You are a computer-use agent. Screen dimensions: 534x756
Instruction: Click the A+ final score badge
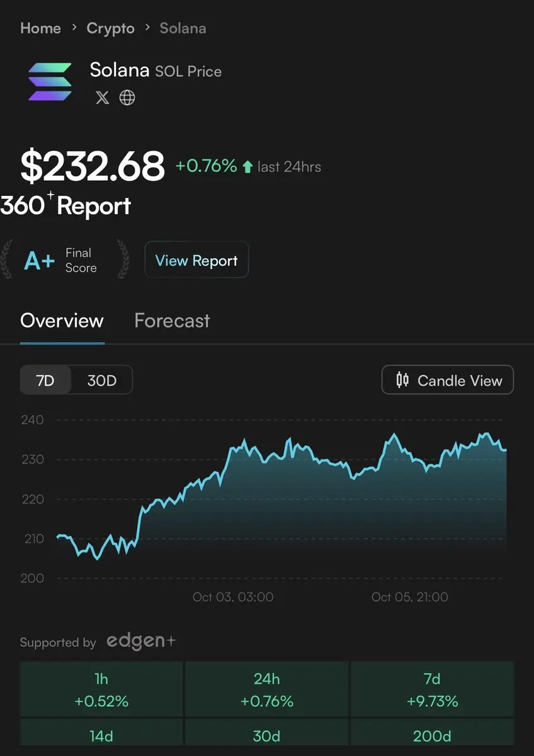[40, 260]
